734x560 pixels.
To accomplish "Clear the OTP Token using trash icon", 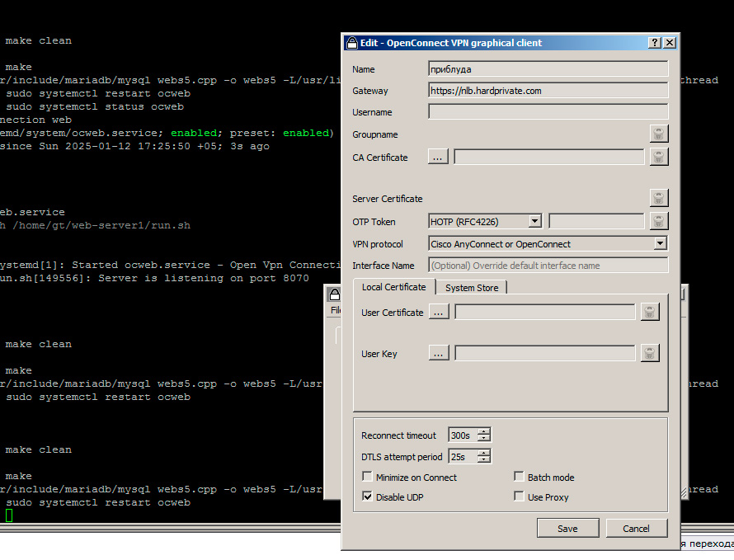I will point(658,221).
